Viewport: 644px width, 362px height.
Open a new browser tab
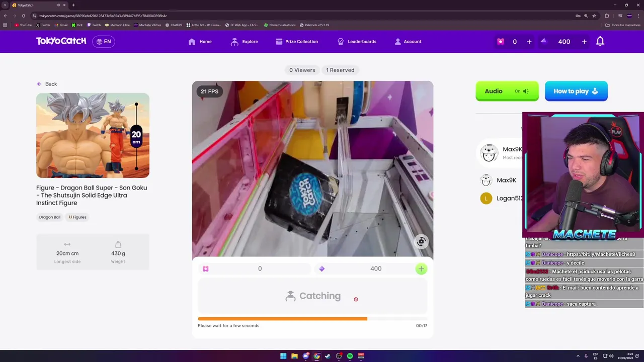coord(73,5)
